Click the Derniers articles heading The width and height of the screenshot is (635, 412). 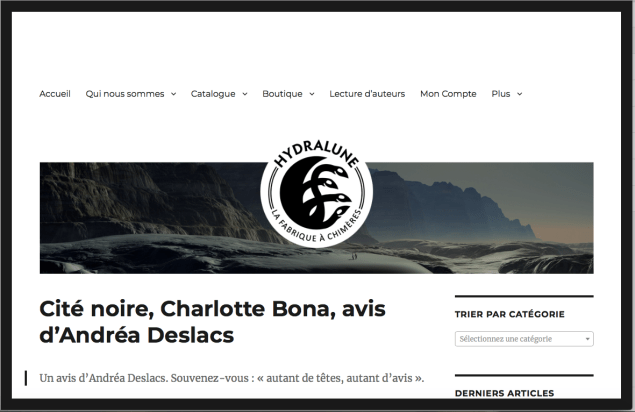point(504,393)
